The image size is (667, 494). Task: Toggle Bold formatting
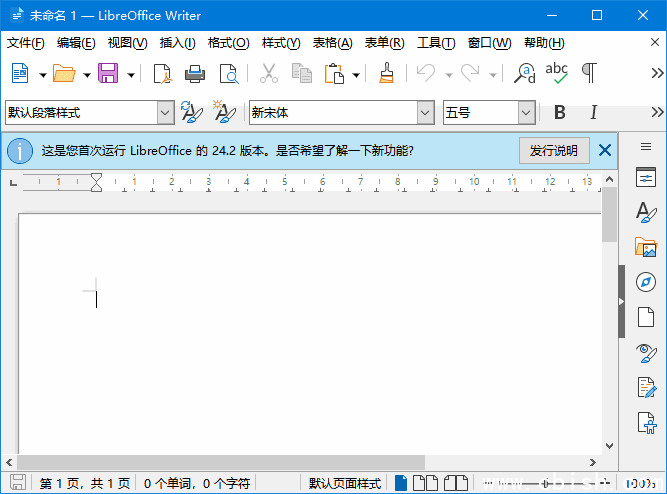(560, 113)
